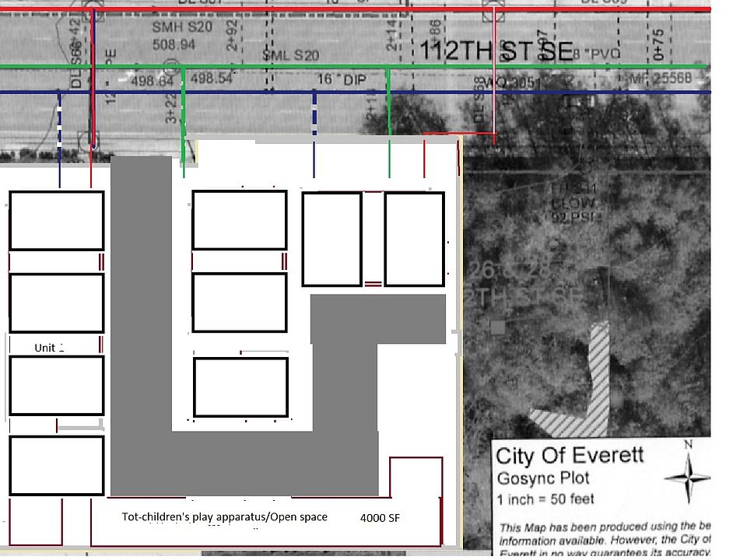747x560 pixels.
Task: Click the "2+92" station marker text
Action: tap(232, 35)
